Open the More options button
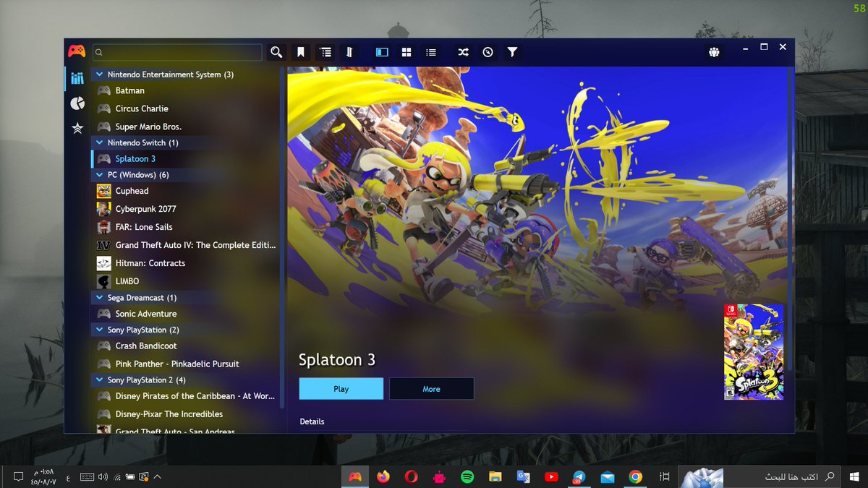The image size is (868, 488). (x=432, y=389)
